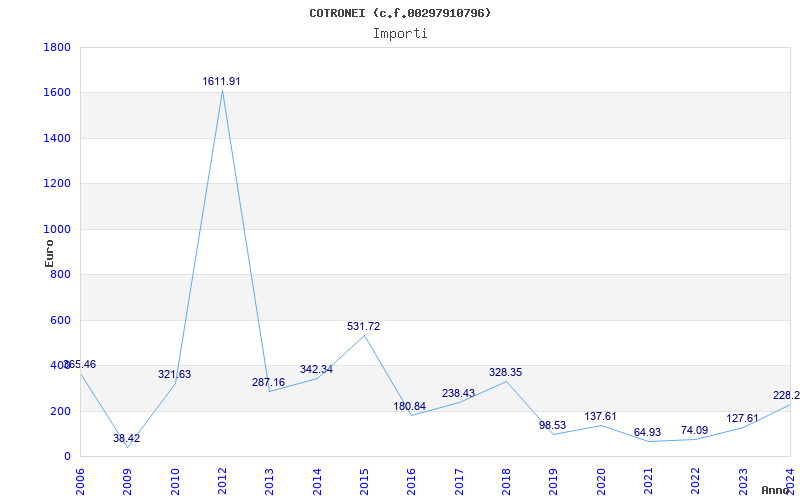Click the x-axis year 2006
The height and width of the screenshot is (500, 800).
click(80, 482)
